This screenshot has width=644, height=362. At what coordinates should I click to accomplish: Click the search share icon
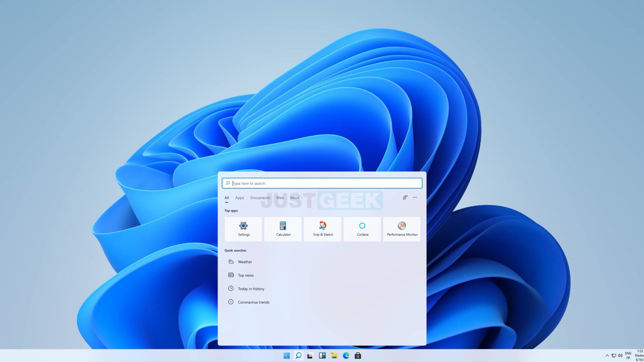click(x=405, y=197)
